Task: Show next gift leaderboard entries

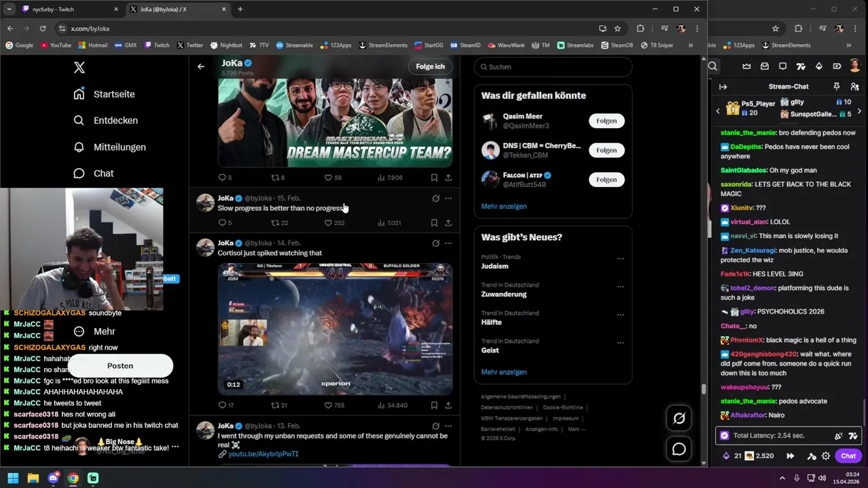Action: tap(859, 110)
